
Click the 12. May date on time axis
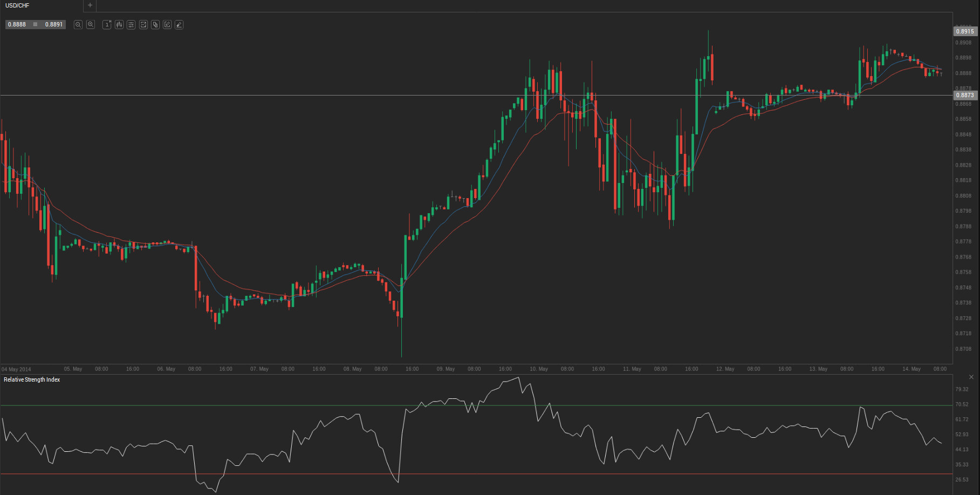pos(725,369)
